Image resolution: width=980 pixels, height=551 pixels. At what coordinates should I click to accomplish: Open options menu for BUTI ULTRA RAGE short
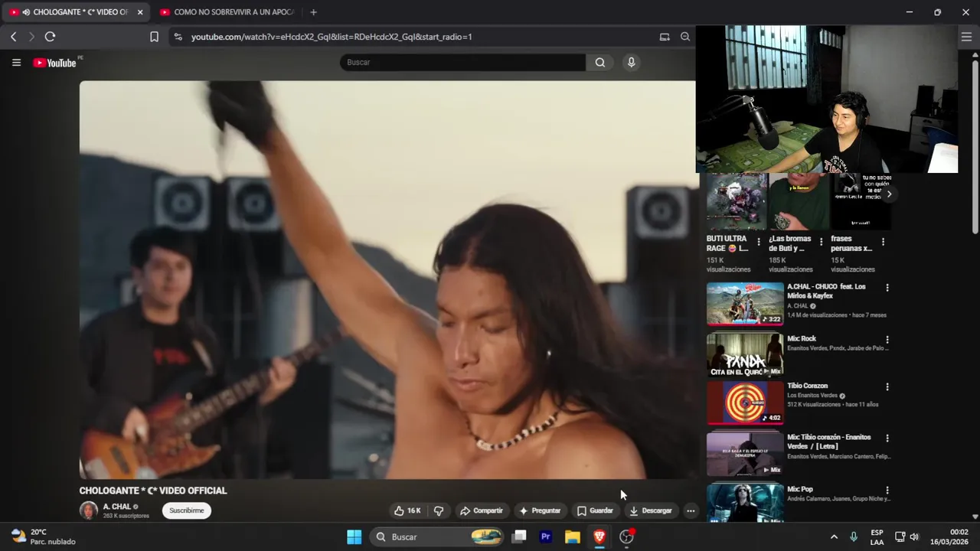coord(759,242)
